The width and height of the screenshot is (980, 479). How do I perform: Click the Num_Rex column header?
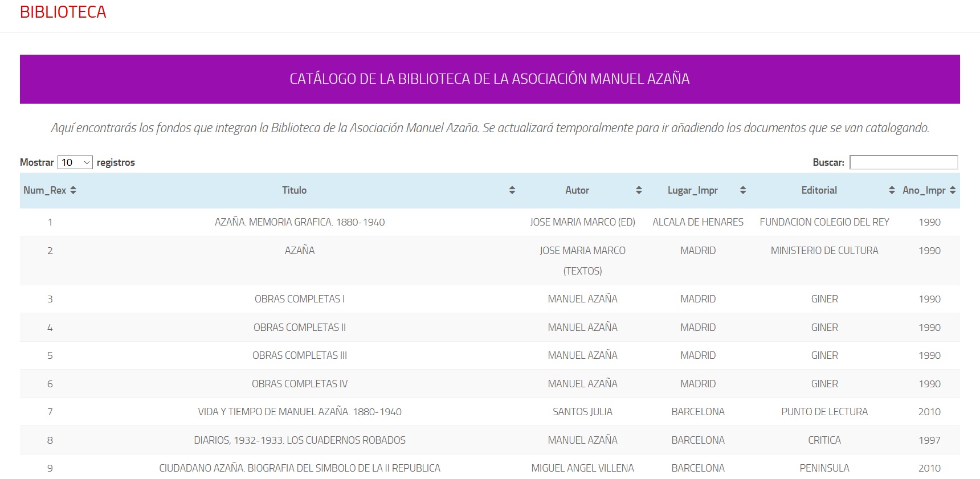click(x=44, y=190)
